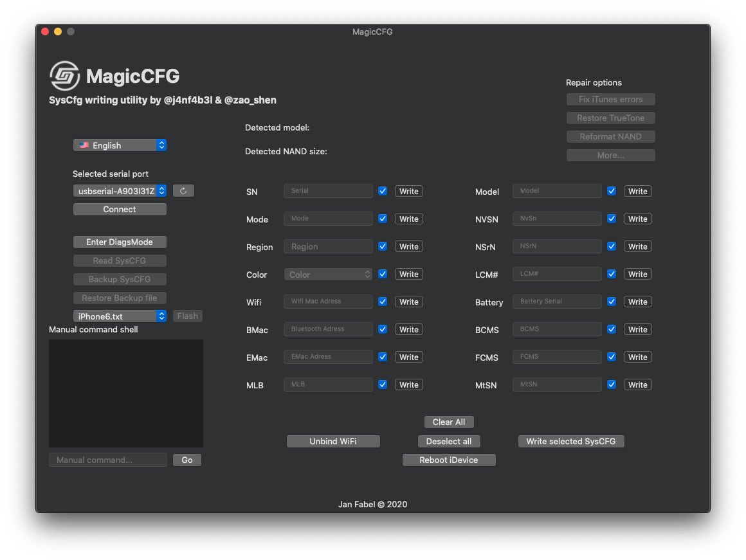Viewport: 746px width, 560px height.
Task: Click Write button for SN
Action: 408,191
